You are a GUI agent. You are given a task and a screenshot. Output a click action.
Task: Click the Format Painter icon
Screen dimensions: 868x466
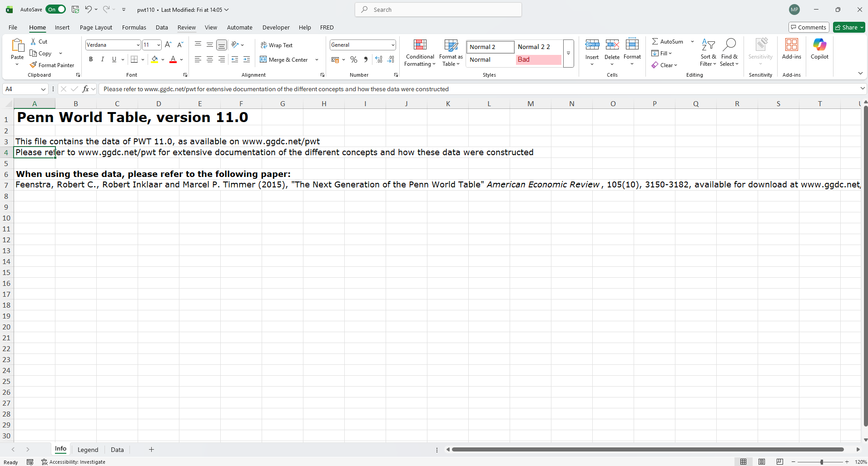(33, 65)
